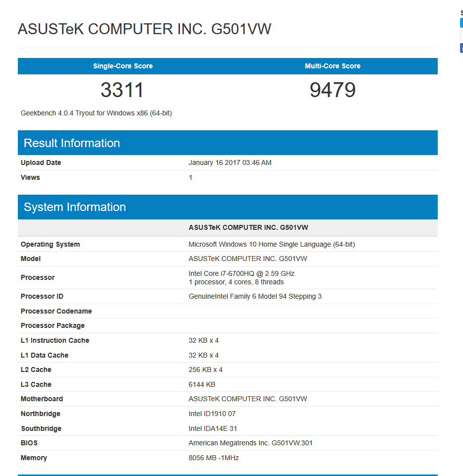Click the BIOS American Megatrends value
This screenshot has height=476, width=463.
(x=250, y=443)
